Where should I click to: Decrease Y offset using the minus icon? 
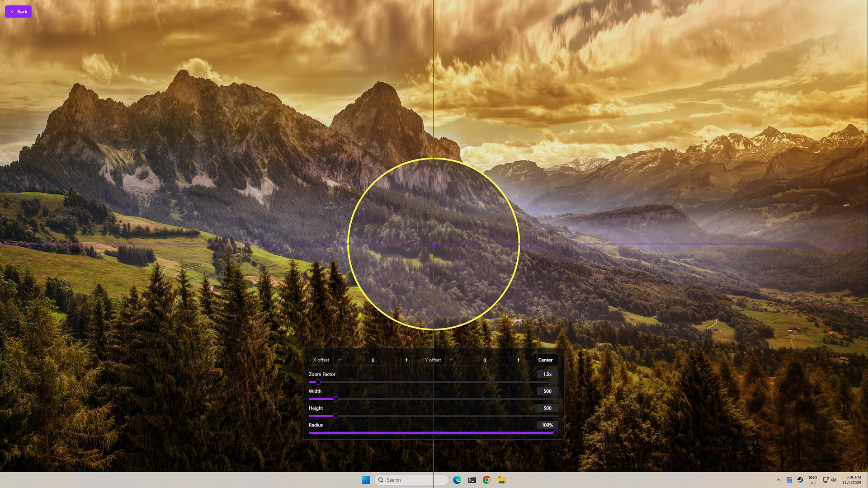pyautogui.click(x=451, y=360)
